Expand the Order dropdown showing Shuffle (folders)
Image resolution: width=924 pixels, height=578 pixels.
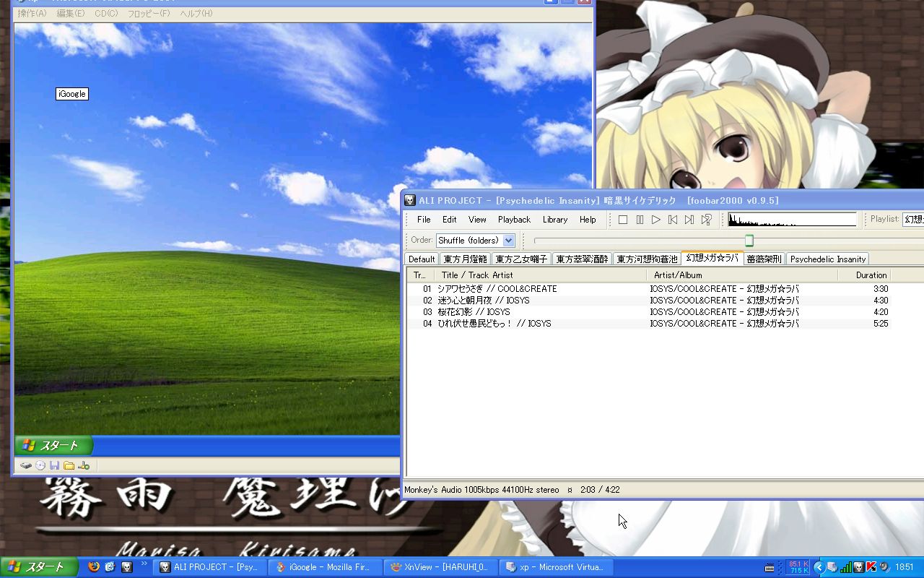[509, 241]
